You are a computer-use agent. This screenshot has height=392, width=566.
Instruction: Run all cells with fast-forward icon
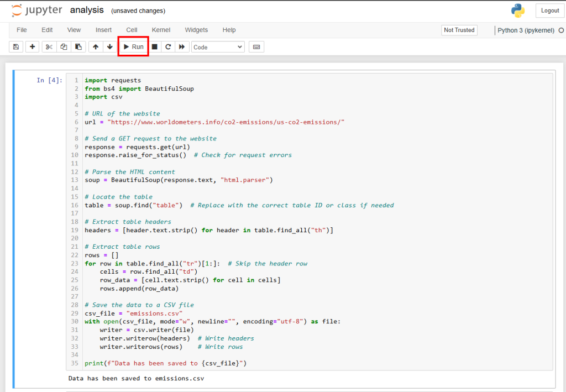182,46
